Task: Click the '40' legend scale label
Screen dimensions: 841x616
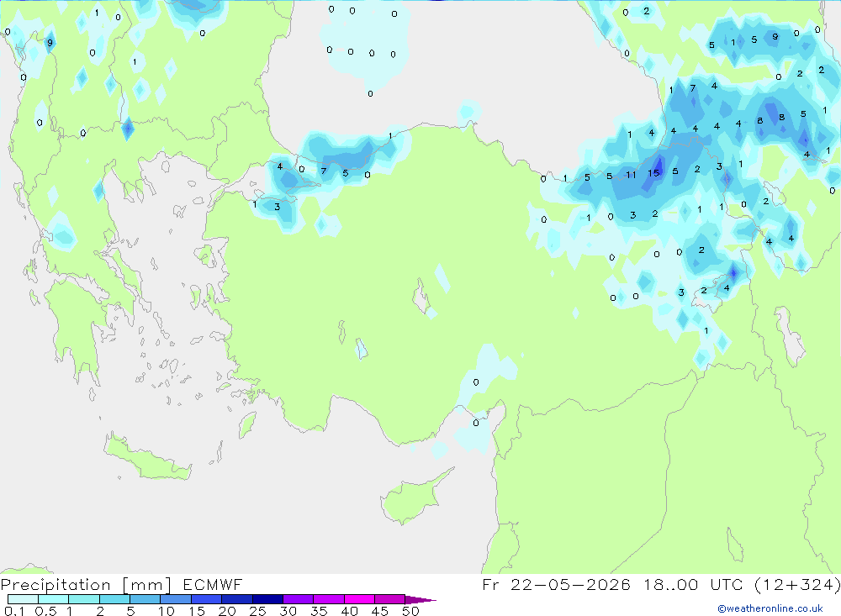Action: [349, 611]
